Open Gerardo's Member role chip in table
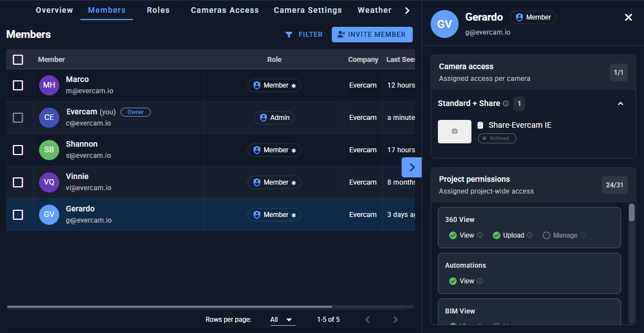The height and width of the screenshot is (333, 644). [x=274, y=215]
